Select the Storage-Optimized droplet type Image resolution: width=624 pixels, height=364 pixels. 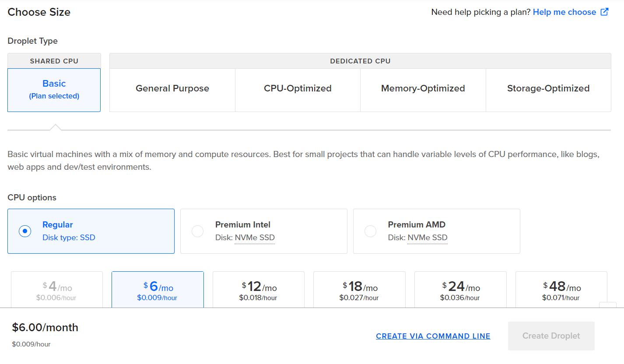pyautogui.click(x=548, y=89)
